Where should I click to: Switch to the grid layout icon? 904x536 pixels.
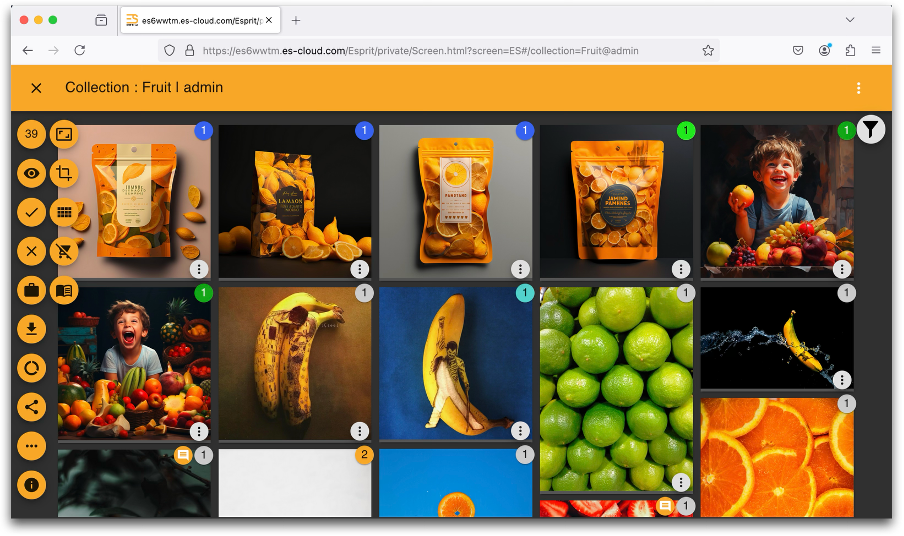pyautogui.click(x=64, y=212)
